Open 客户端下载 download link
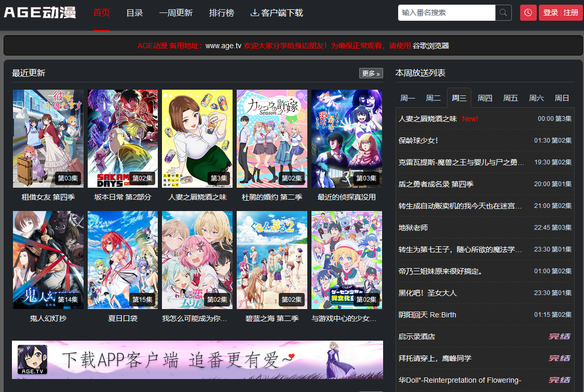The width and height of the screenshot is (584, 392). tap(277, 12)
